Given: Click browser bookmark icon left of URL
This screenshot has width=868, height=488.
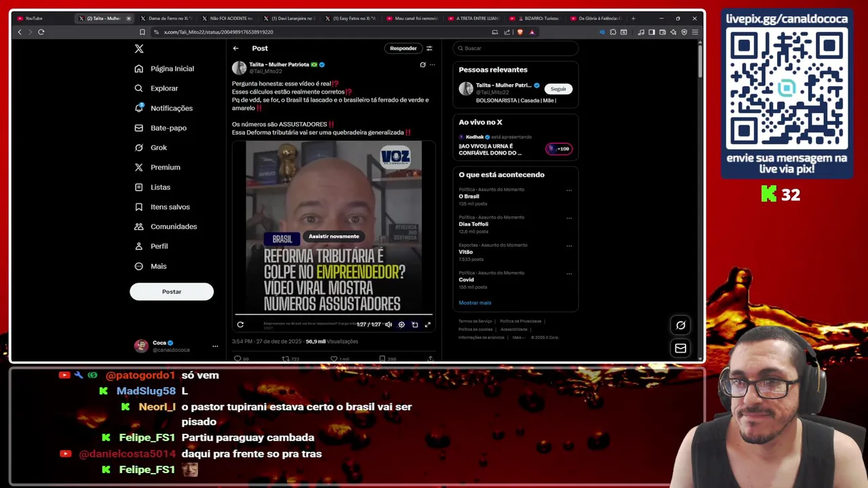Looking at the screenshot, I should point(142,32).
